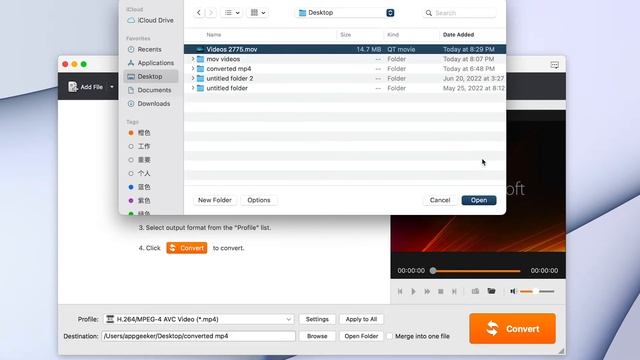Screen dimensions: 640x360
Task: Browse for a destination folder
Action: [x=317, y=336]
